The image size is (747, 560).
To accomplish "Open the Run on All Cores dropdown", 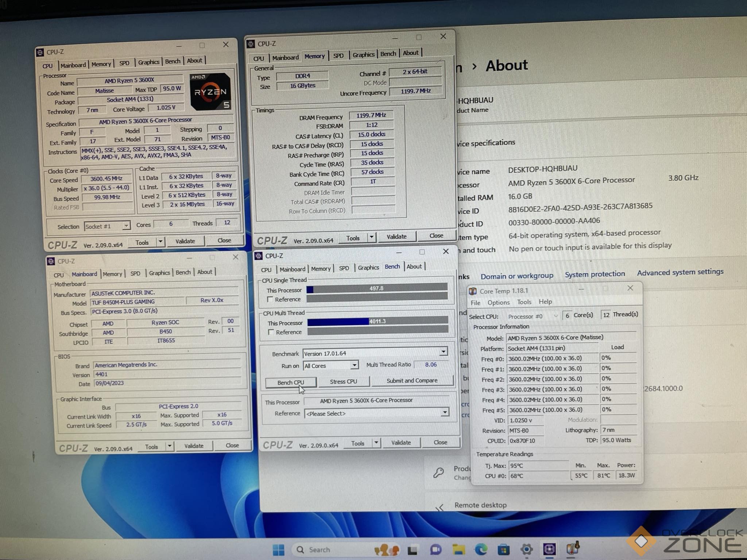I will [x=354, y=365].
